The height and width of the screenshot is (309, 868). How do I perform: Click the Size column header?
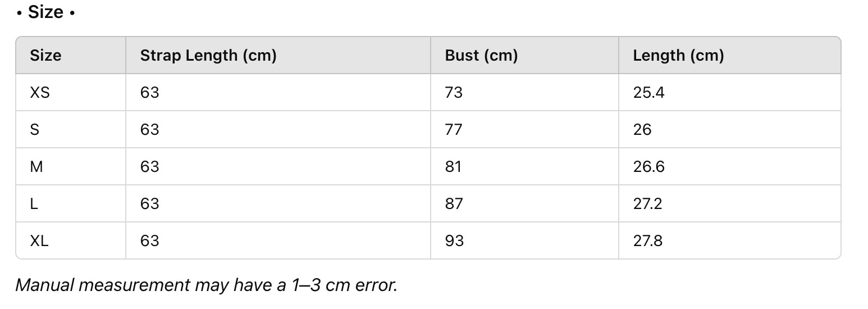[45, 56]
